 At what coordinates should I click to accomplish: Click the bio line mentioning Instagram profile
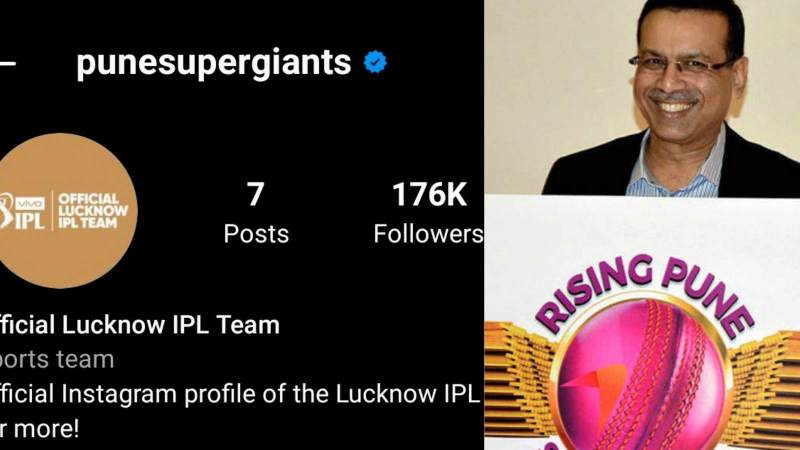(240, 394)
